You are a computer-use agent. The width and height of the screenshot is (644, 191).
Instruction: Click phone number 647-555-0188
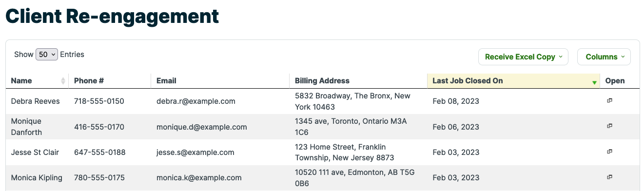[100, 153]
